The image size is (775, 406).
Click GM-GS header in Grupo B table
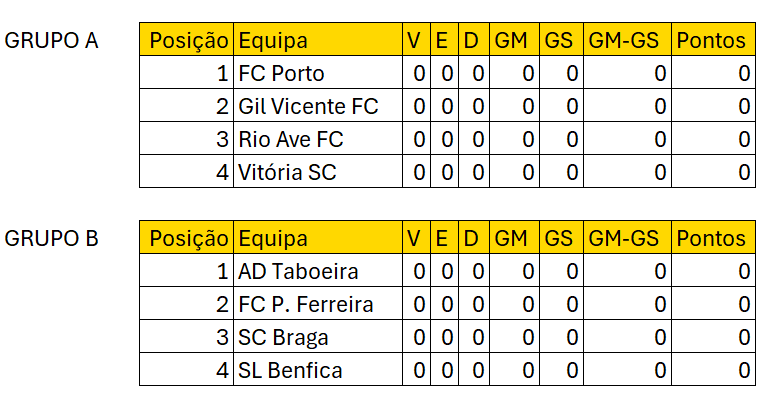click(x=625, y=239)
